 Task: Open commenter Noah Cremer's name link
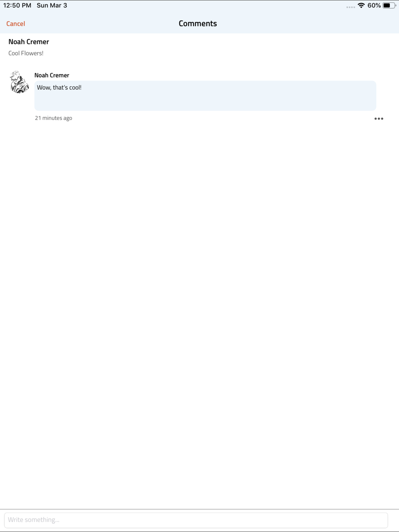pos(52,75)
